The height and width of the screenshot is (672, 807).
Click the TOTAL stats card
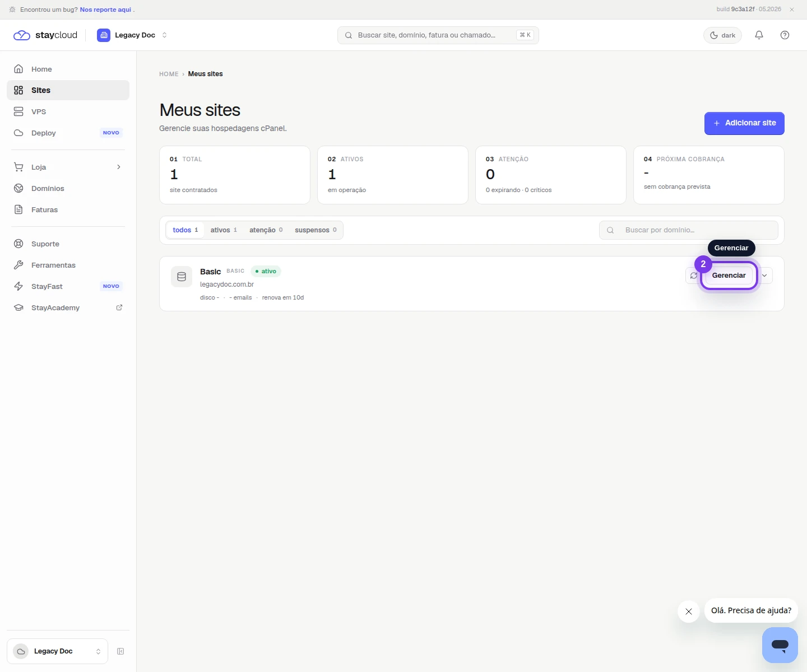[235, 175]
